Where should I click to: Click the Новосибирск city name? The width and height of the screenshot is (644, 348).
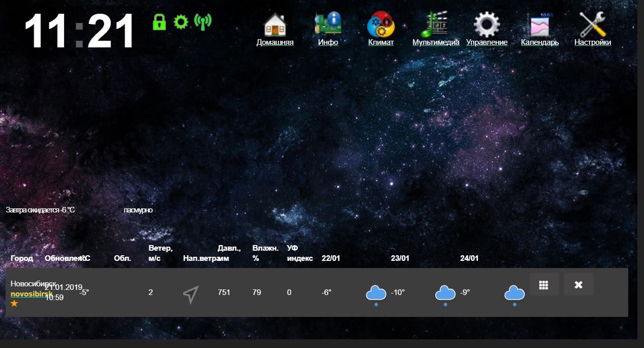tap(33, 284)
